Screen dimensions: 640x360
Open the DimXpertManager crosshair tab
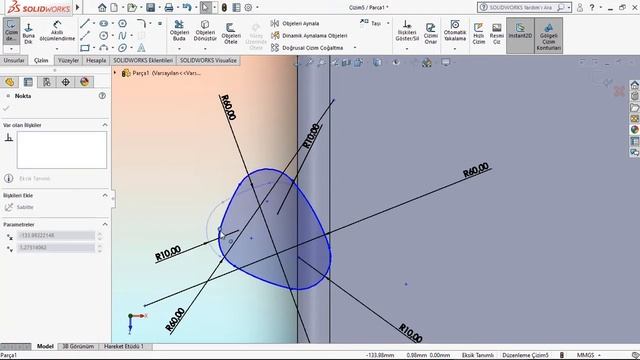point(65,82)
